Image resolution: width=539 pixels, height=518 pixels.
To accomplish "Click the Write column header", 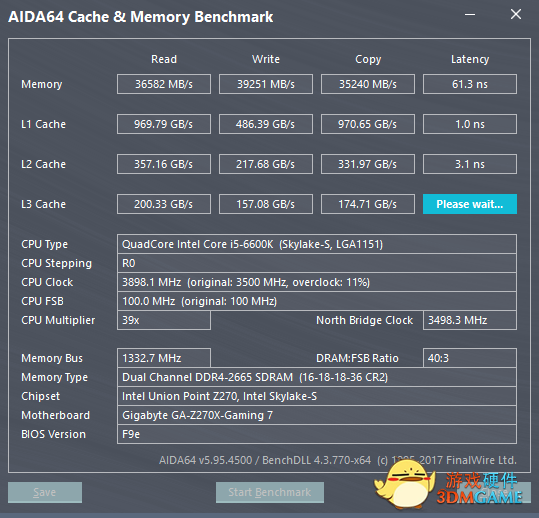I will 266,59.
